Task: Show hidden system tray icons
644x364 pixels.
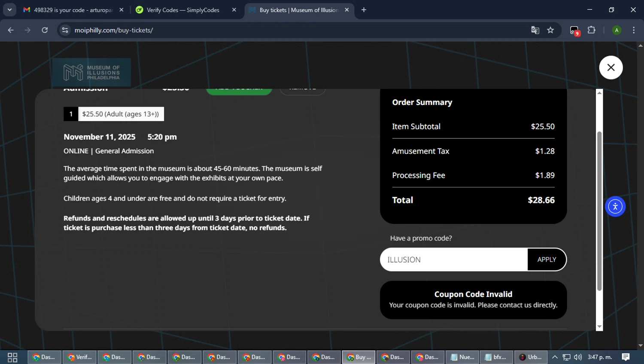Action: click(555, 357)
